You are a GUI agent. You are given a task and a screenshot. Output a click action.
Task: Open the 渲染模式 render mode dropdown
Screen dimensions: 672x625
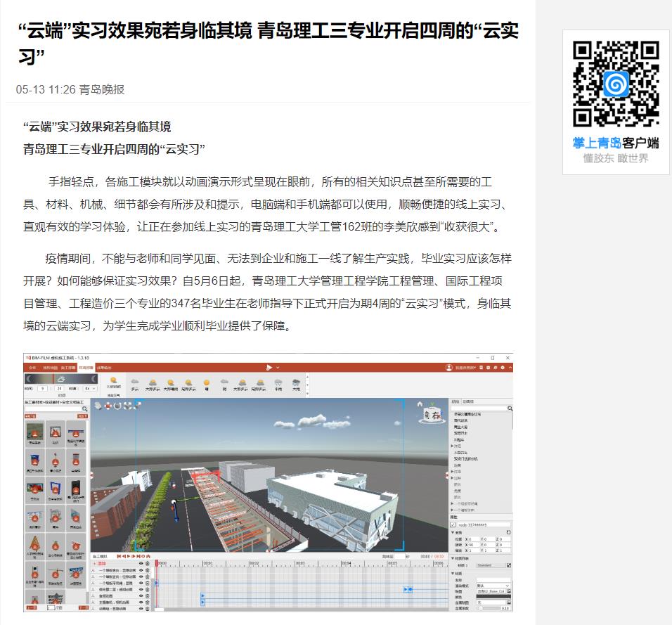click(x=493, y=586)
